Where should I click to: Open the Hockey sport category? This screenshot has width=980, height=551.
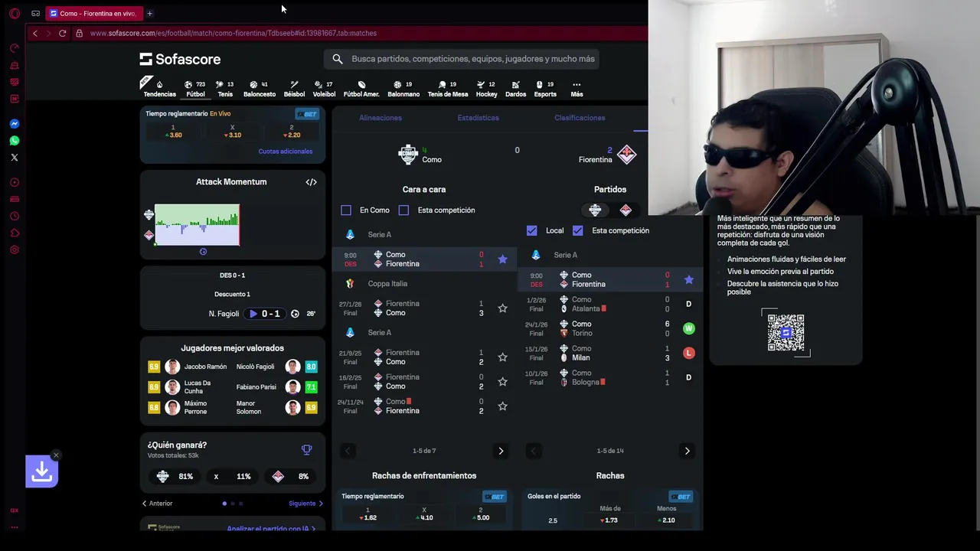pos(486,89)
